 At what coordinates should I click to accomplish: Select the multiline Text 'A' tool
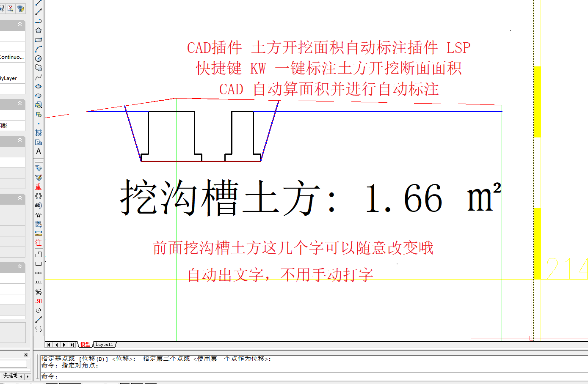(x=39, y=151)
